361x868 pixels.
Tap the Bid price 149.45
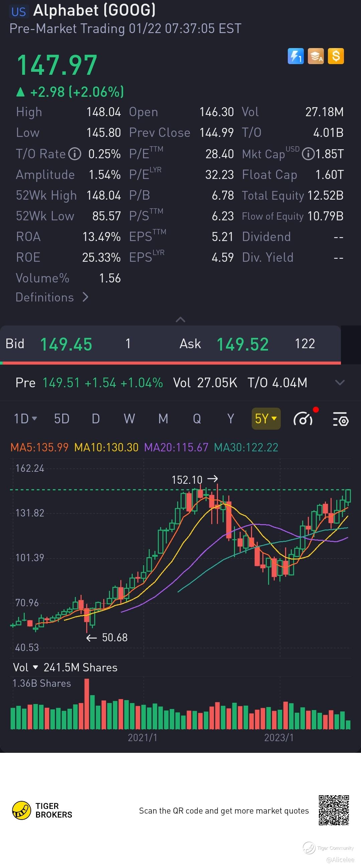(66, 345)
